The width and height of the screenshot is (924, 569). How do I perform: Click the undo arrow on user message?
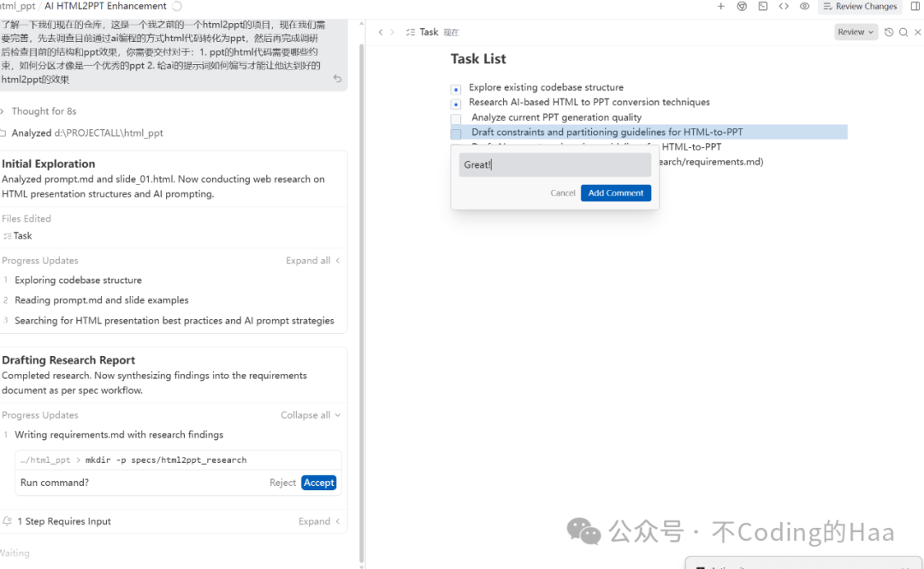(337, 79)
